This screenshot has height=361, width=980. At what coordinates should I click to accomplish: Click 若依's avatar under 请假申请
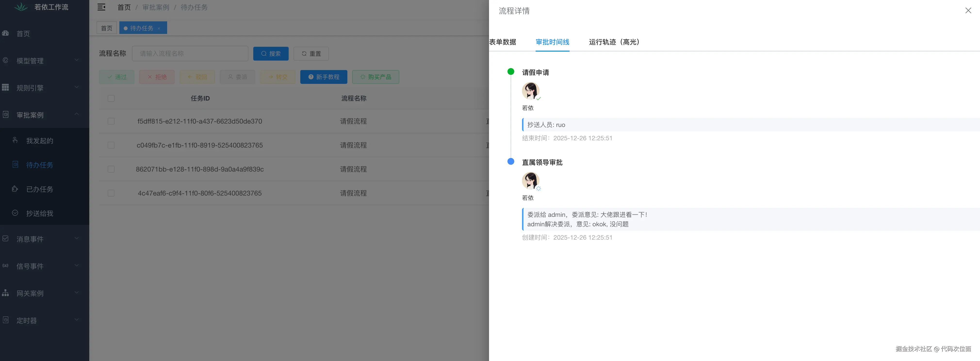(x=530, y=91)
